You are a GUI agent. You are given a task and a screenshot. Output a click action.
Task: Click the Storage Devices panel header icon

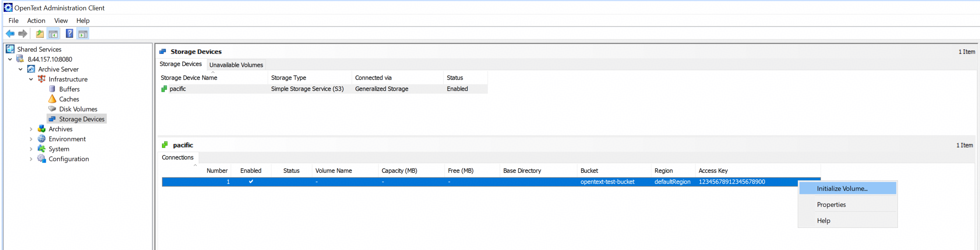[x=163, y=52]
